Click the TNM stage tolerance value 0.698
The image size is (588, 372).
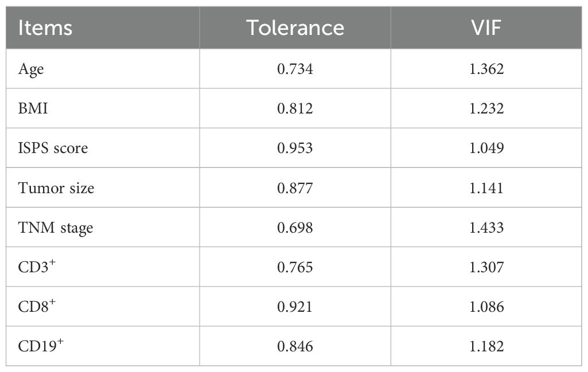click(x=295, y=228)
